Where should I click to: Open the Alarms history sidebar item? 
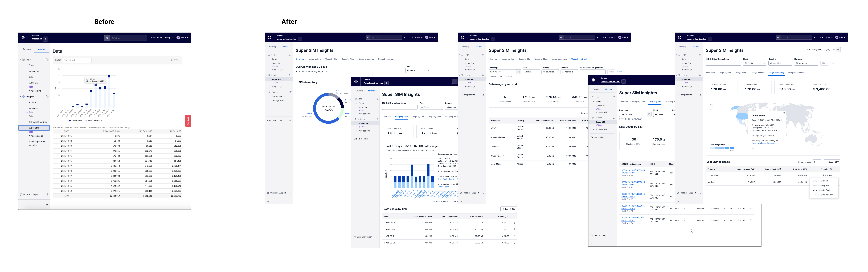click(278, 96)
